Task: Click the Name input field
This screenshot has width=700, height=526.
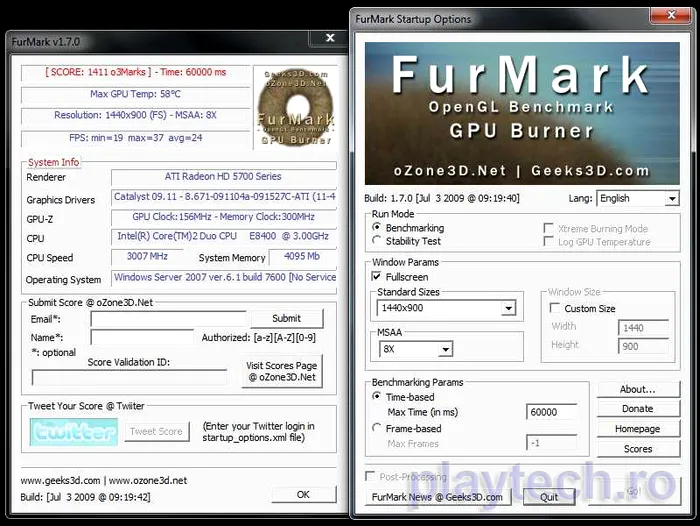Action: pos(142,337)
